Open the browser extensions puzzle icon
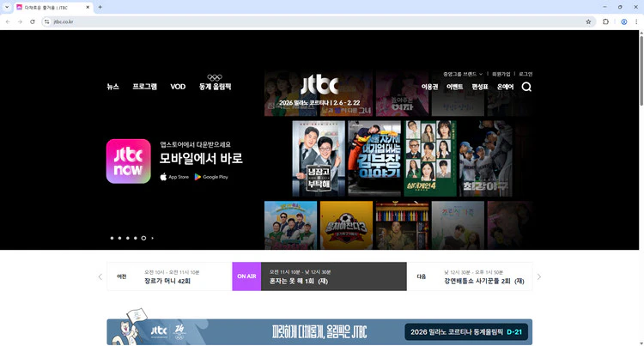This screenshot has height=346, width=644. coord(605,21)
